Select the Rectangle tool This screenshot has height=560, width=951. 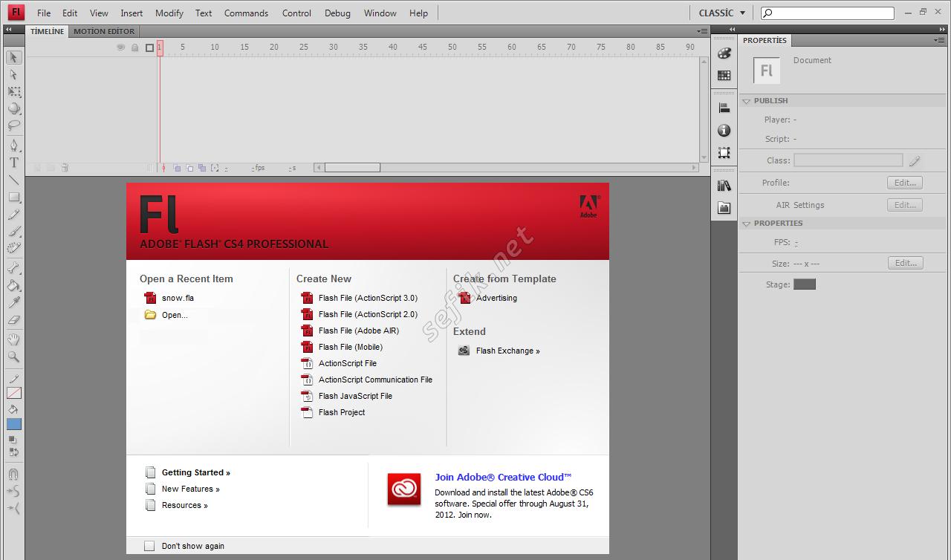coord(13,197)
